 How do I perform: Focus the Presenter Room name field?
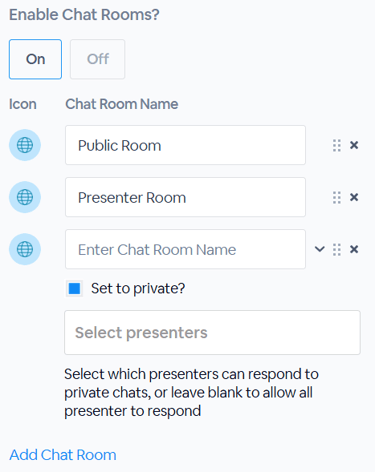pyautogui.click(x=185, y=197)
